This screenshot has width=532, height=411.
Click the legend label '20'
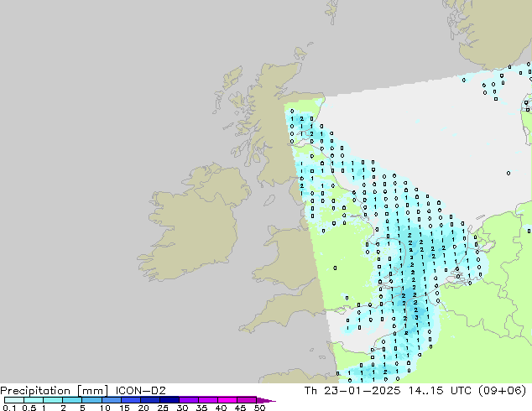pos(143,408)
